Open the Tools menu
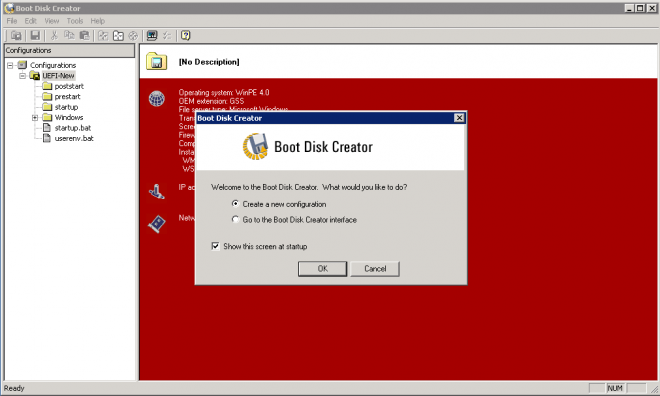This screenshot has height=396, width=660. coord(75,21)
